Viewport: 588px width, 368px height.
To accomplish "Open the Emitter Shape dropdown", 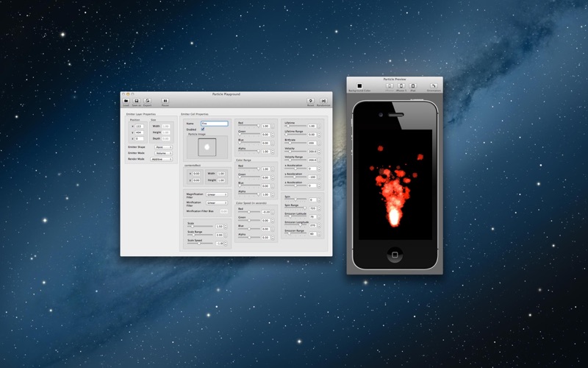I will [x=163, y=147].
